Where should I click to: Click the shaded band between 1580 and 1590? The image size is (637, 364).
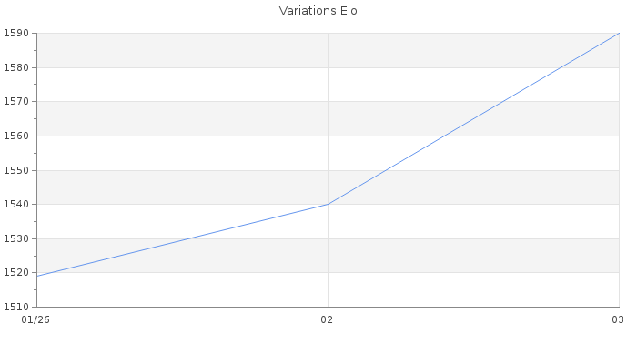[182, 50]
